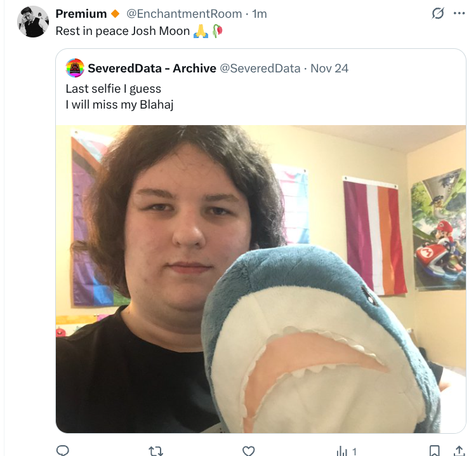Click the 'Rest in peace' tweet text

click(123, 30)
